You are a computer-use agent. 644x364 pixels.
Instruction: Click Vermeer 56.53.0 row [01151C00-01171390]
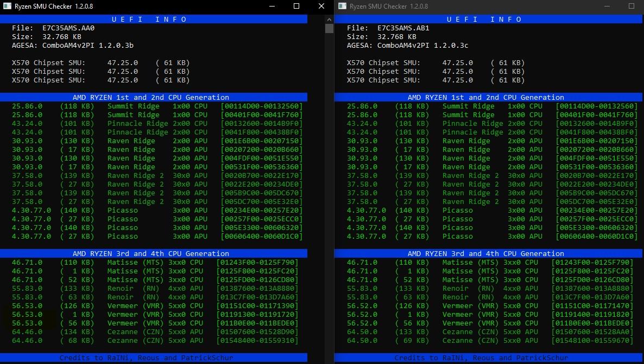click(x=155, y=306)
